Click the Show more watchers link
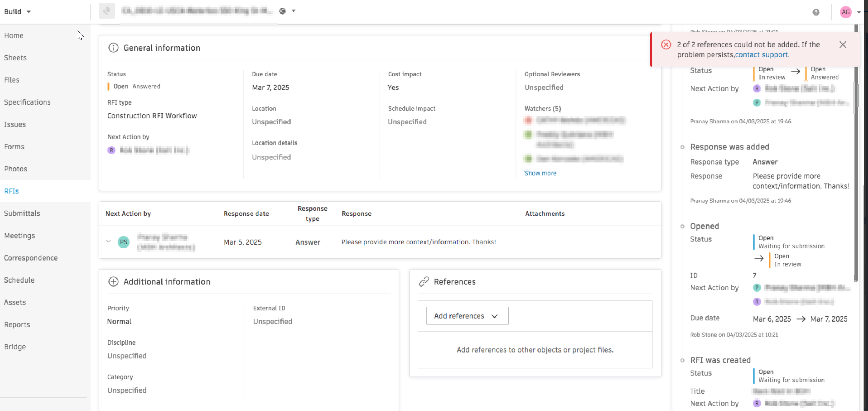Image resolution: width=868 pixels, height=411 pixels. [x=540, y=173]
